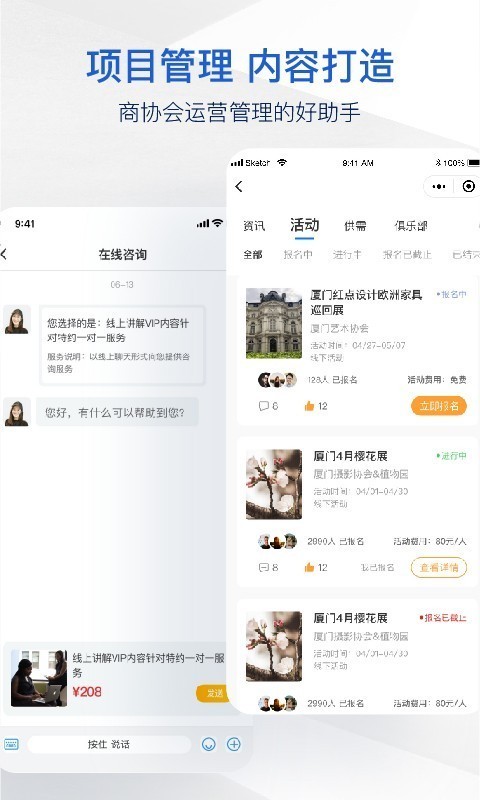Open mini-program more options (three dots)
480x800 pixels.
coord(439,187)
